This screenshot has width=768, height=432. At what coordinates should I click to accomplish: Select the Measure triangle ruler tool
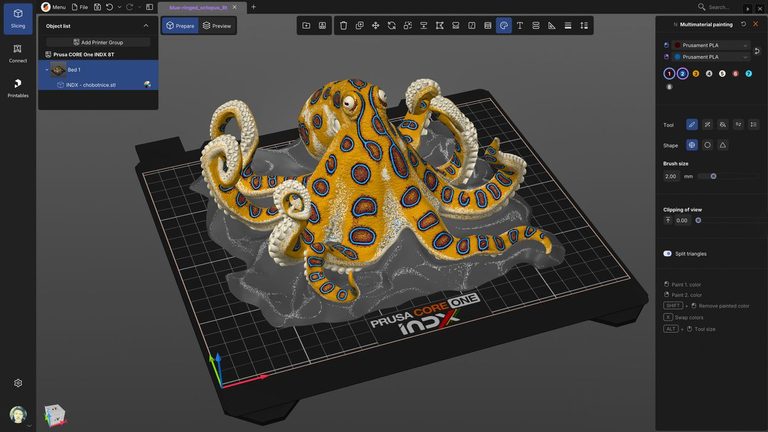tap(552, 25)
